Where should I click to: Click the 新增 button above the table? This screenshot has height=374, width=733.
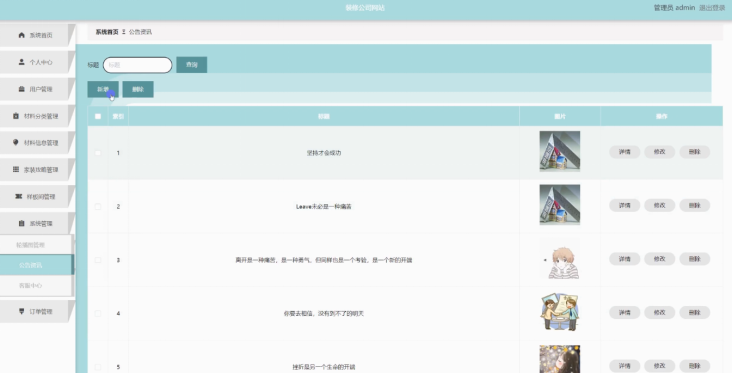(103, 89)
